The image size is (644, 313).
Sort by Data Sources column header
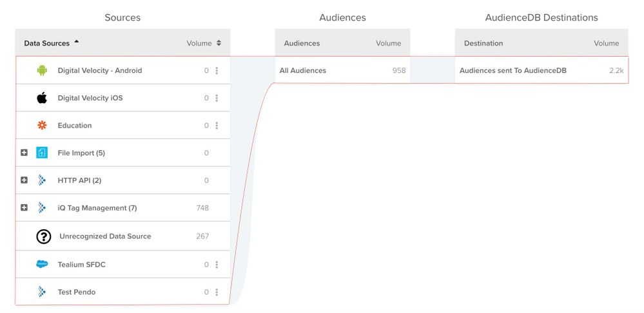pos(47,43)
